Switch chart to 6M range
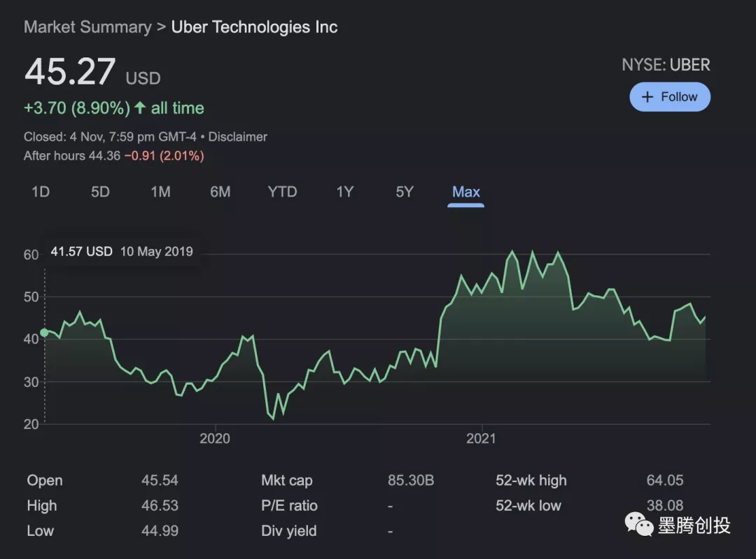This screenshot has height=559, width=756. 220,192
